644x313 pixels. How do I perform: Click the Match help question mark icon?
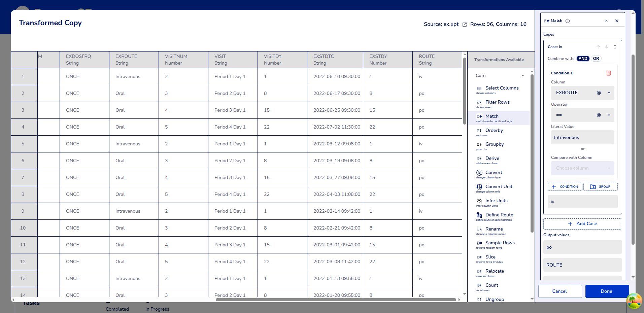point(568,21)
